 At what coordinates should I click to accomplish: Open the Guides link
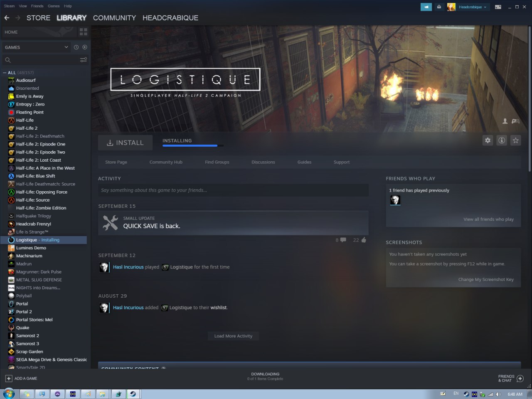tap(304, 162)
